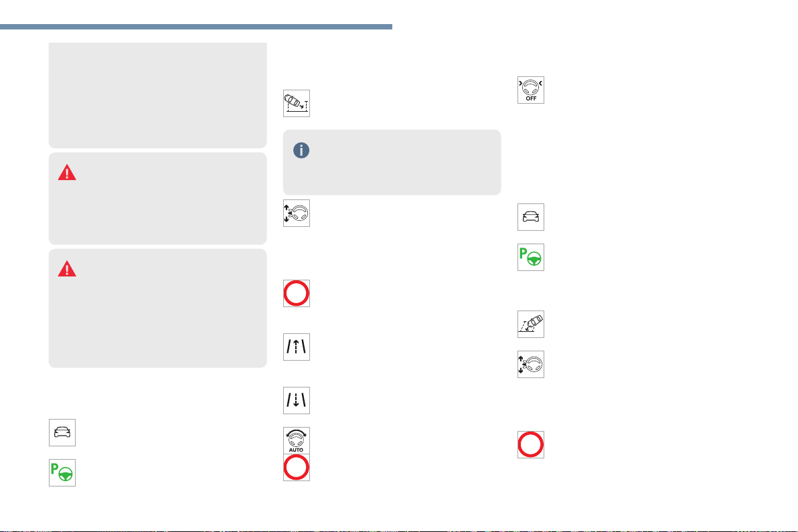Click the steering wheel OFF icon
Screen dimensions: 798x532
point(531,90)
